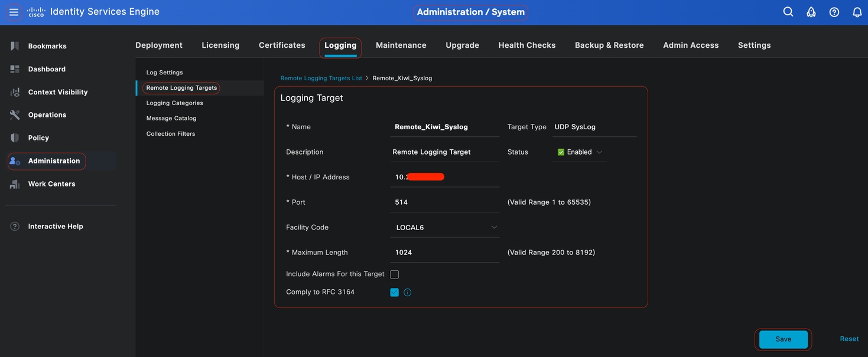Switch to the Maintenance tab

pyautogui.click(x=401, y=45)
